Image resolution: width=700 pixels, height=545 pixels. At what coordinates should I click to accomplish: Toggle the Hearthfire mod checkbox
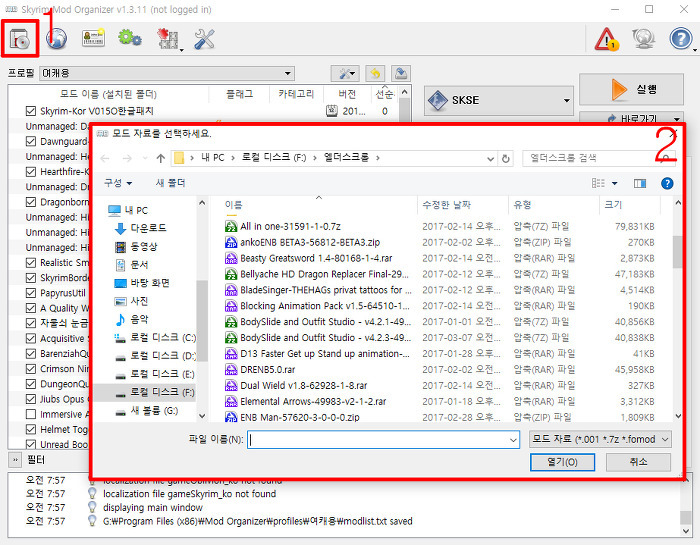point(31,171)
